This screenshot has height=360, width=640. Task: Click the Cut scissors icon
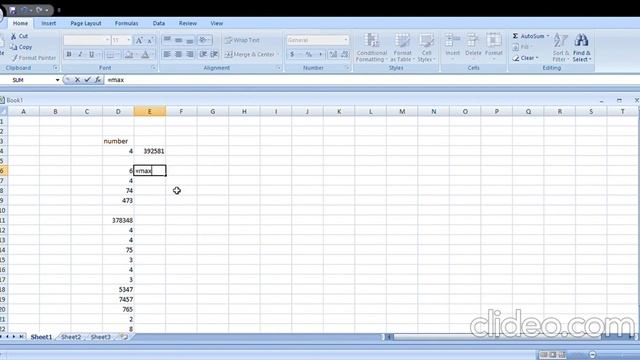pos(13,36)
